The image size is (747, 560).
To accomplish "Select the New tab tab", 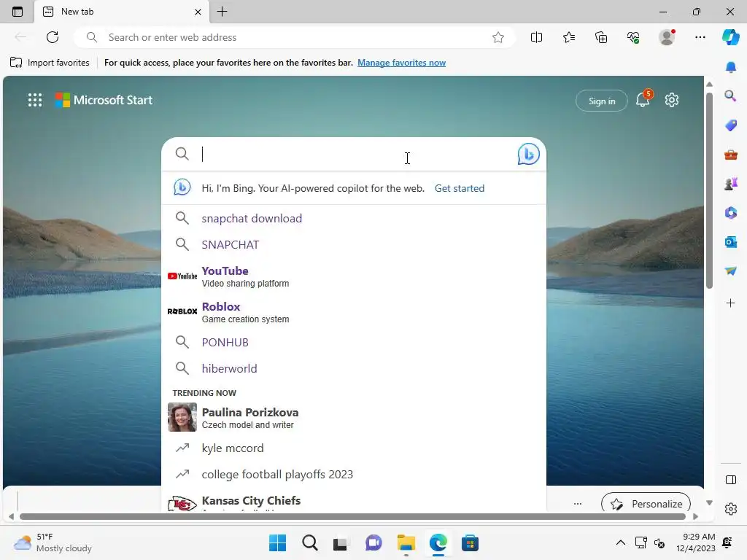I will click(x=122, y=12).
